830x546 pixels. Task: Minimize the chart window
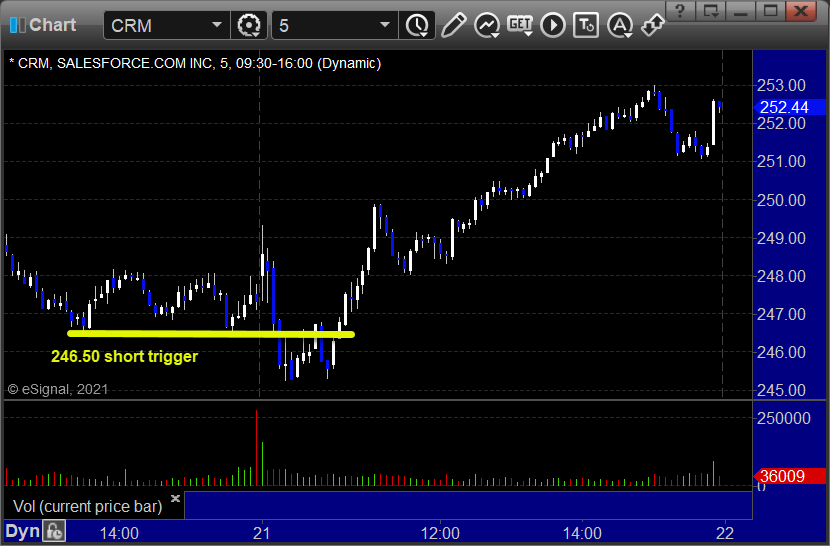coord(740,10)
